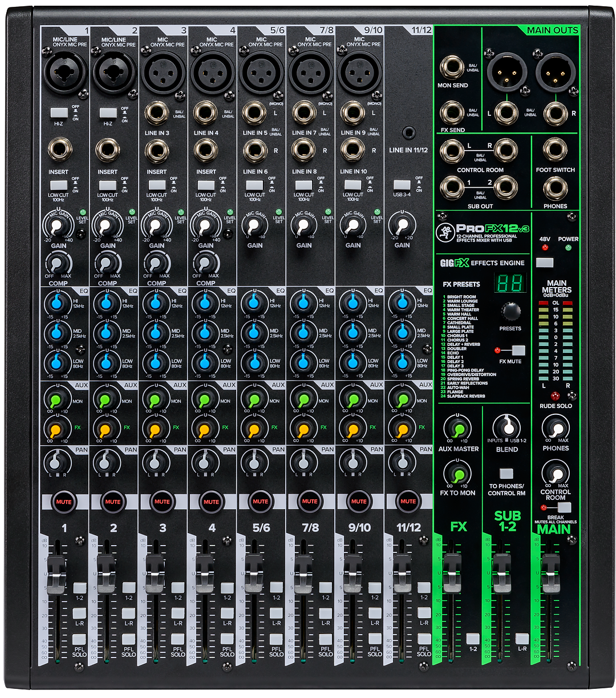The width and height of the screenshot is (616, 698).
Task: Click the PHONES level knob
Action: click(x=556, y=428)
